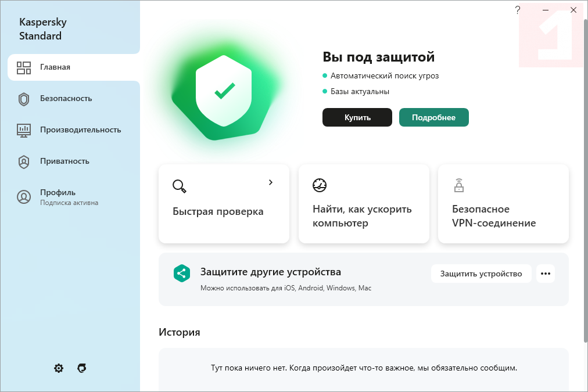Switch to the Безопасность section

(x=65, y=99)
